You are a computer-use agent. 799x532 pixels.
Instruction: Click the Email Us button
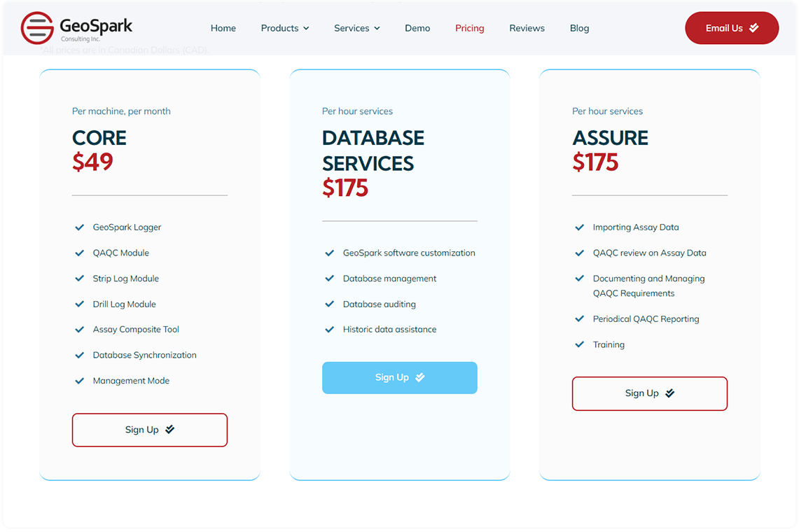(732, 28)
